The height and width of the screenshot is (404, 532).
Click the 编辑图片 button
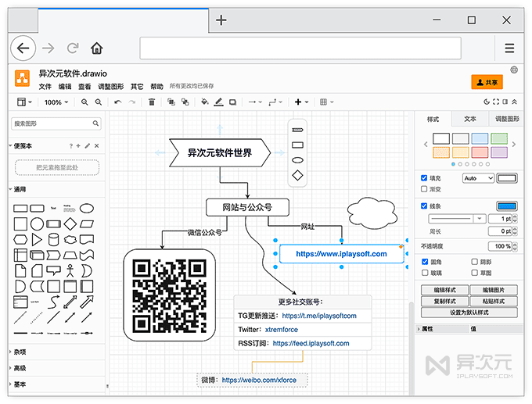(x=494, y=290)
